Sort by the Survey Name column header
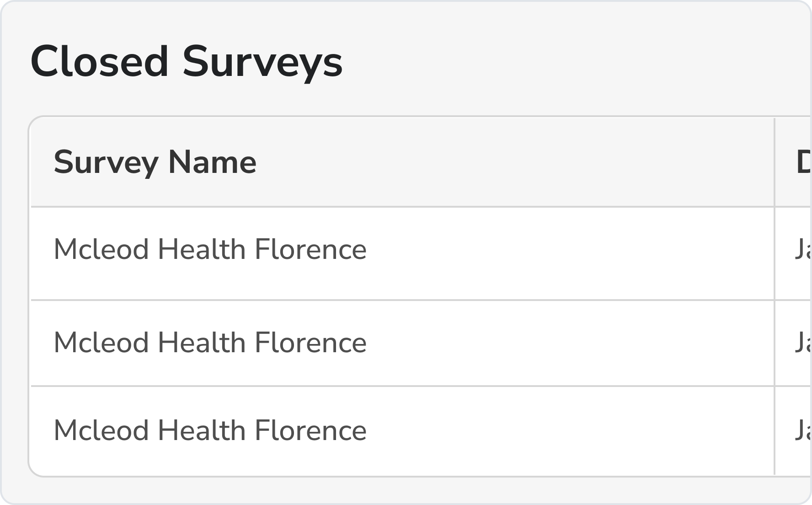812x505 pixels. click(x=155, y=162)
